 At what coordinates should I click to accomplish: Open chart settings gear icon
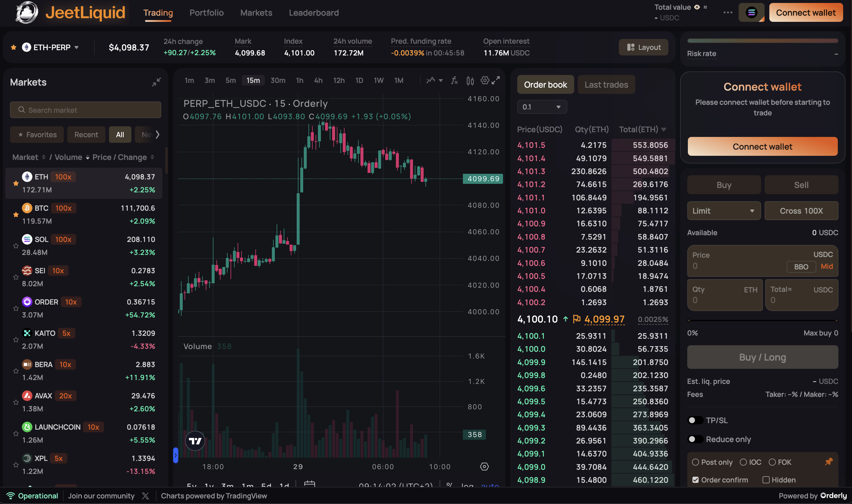pyautogui.click(x=484, y=81)
